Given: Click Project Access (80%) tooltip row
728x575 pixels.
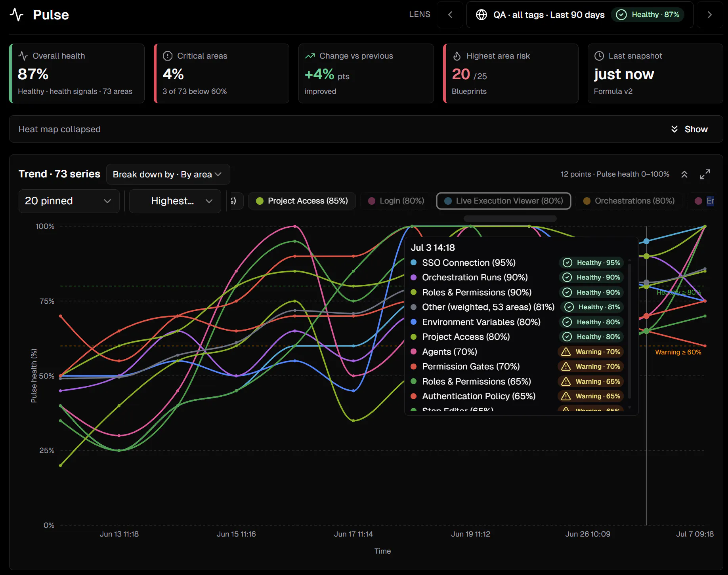Looking at the screenshot, I should 517,337.
